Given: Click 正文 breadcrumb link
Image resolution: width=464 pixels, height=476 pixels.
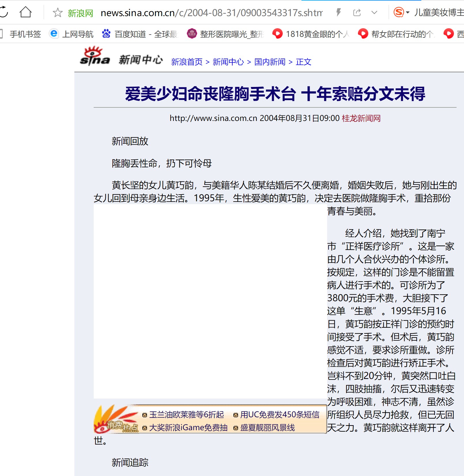Looking at the screenshot, I should tap(303, 62).
